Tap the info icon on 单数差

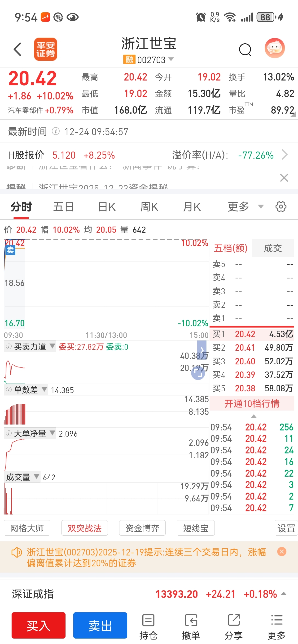[9, 390]
